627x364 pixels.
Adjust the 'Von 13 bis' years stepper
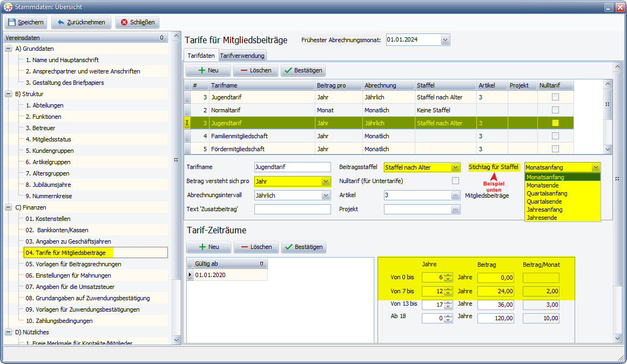[x=448, y=305]
